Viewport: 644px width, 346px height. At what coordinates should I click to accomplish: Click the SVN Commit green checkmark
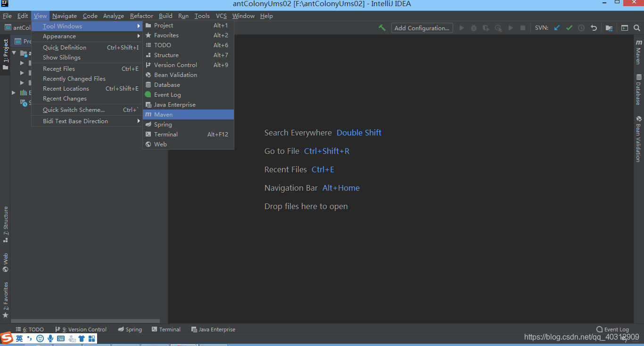click(569, 28)
